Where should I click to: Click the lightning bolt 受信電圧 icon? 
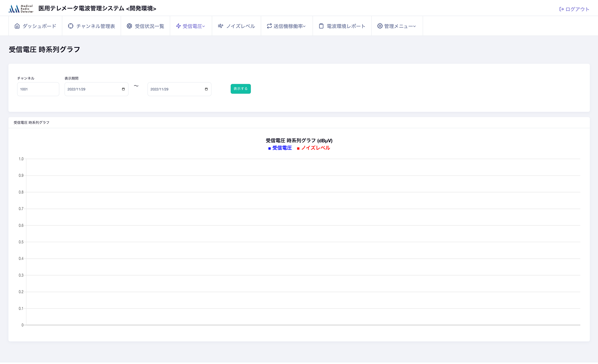tap(179, 26)
